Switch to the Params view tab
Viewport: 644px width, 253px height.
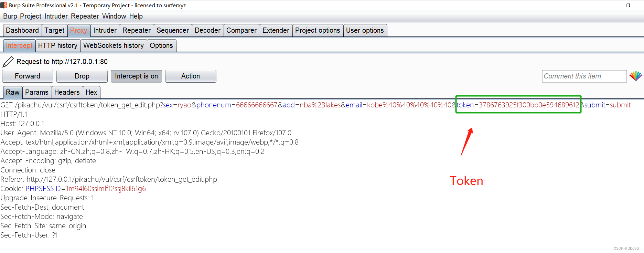[x=37, y=92]
